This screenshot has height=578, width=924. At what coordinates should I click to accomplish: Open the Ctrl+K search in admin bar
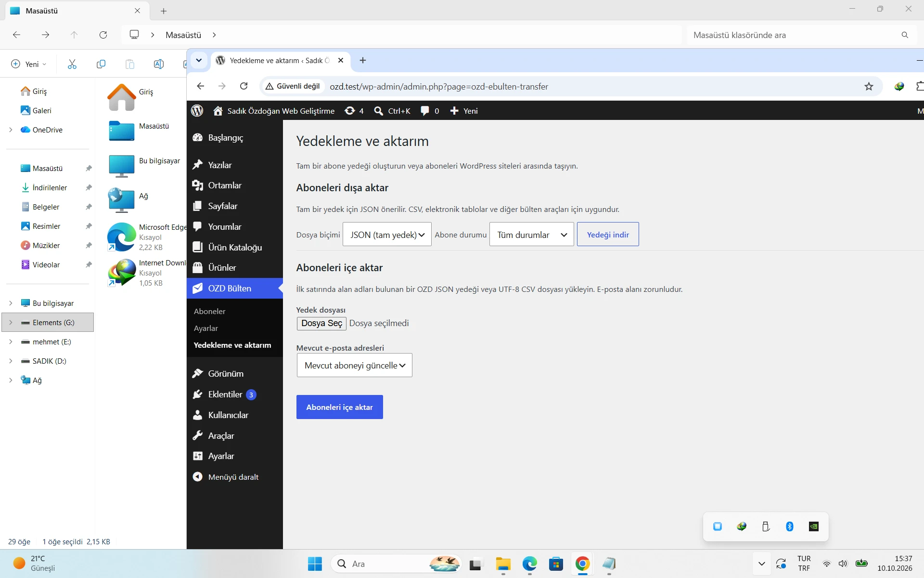(x=392, y=111)
